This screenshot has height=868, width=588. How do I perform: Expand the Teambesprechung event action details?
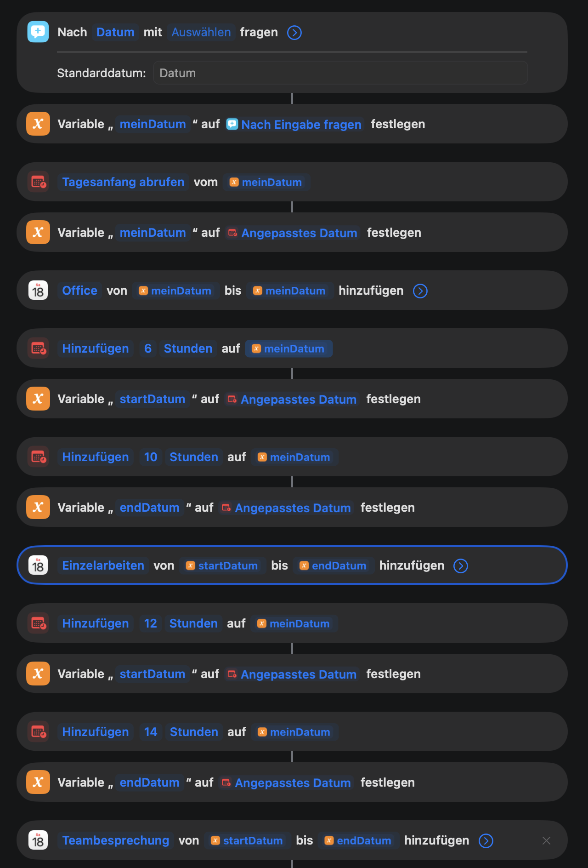[x=486, y=841]
